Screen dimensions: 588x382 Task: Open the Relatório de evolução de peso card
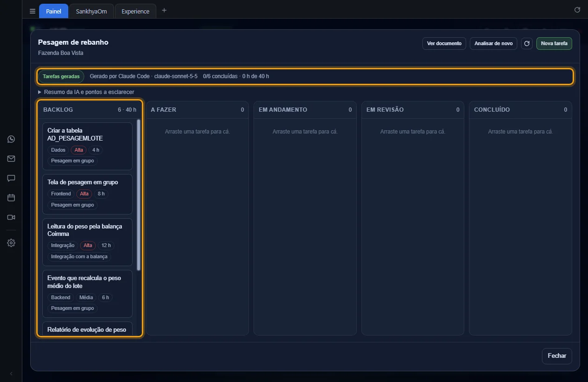pyautogui.click(x=87, y=328)
